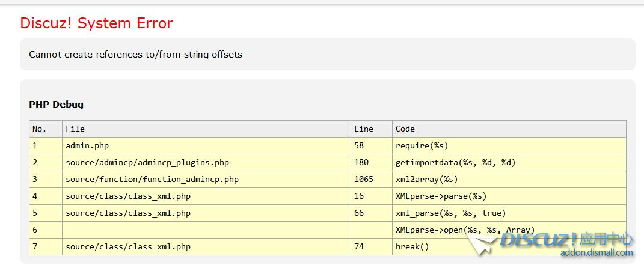Select the 'break()' code cell
This screenshot has width=644, height=268.
point(509,246)
